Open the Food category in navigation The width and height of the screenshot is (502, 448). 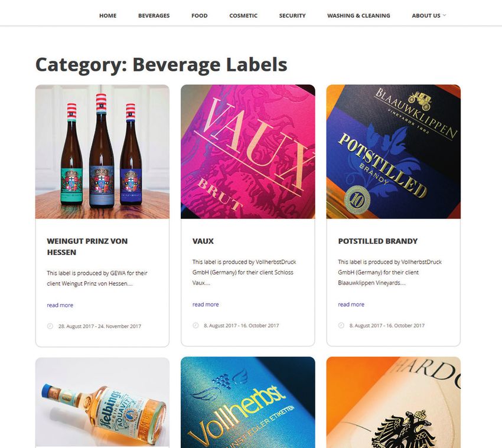(x=200, y=16)
